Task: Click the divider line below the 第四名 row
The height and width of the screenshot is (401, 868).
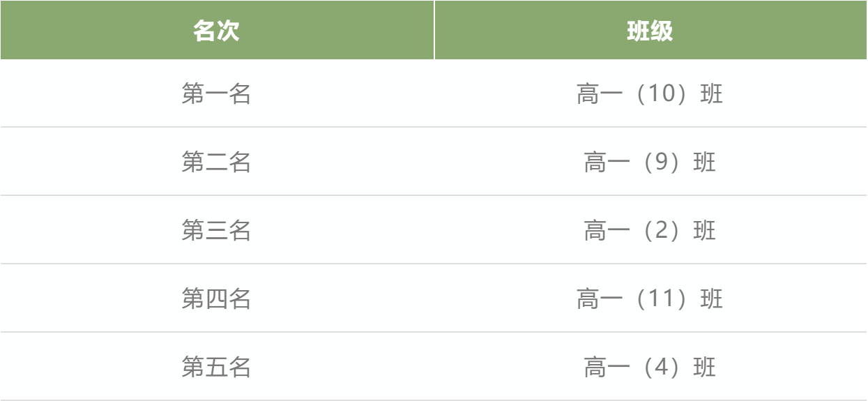Action: [434, 332]
